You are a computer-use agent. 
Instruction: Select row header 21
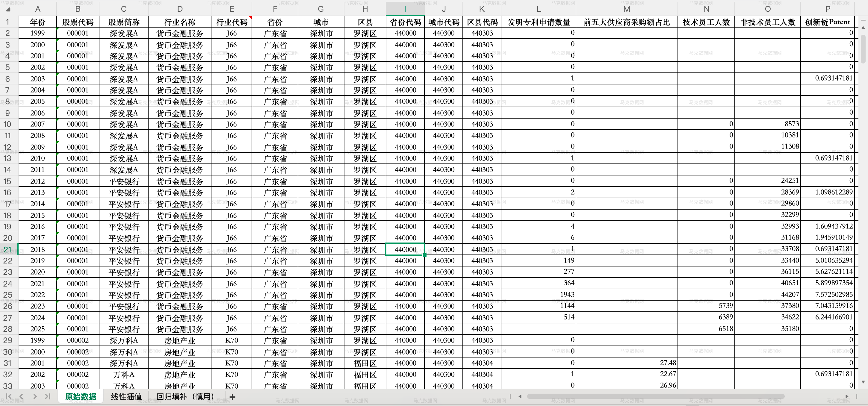7,249
